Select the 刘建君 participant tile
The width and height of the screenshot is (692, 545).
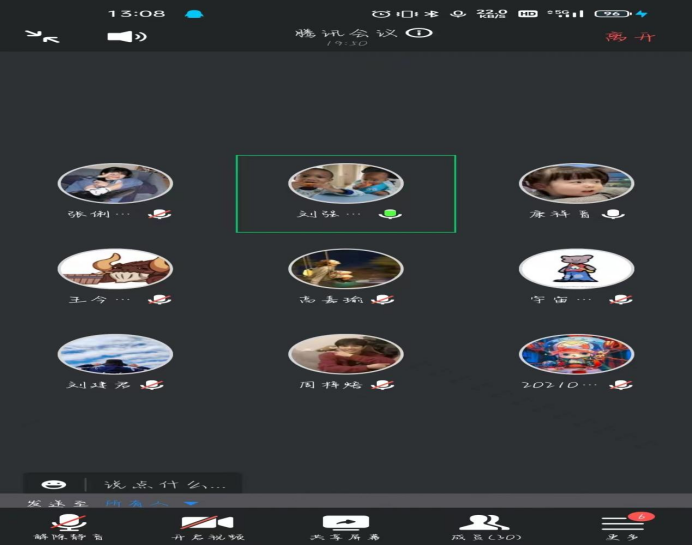[115, 353]
